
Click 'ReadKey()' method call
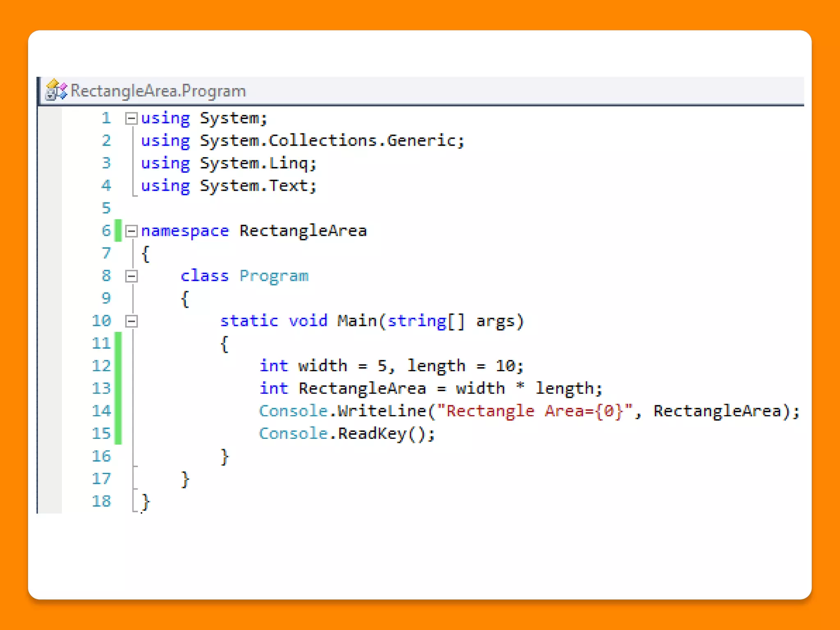(382, 434)
